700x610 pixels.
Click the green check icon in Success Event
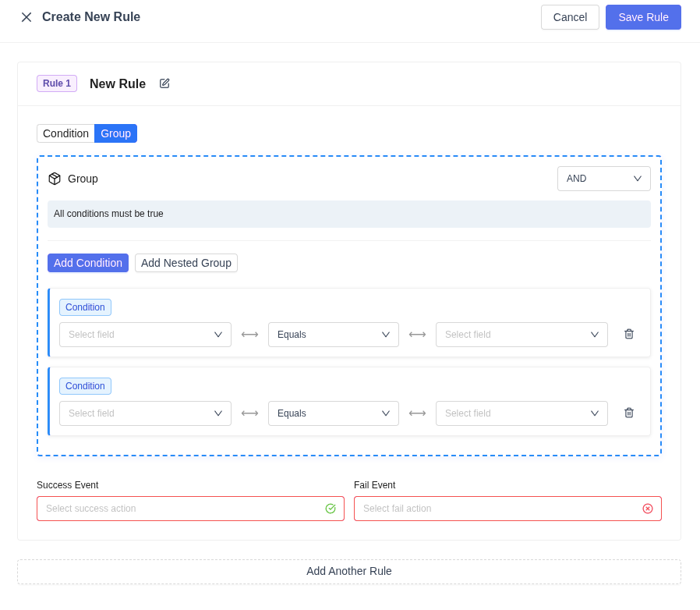pos(331,509)
